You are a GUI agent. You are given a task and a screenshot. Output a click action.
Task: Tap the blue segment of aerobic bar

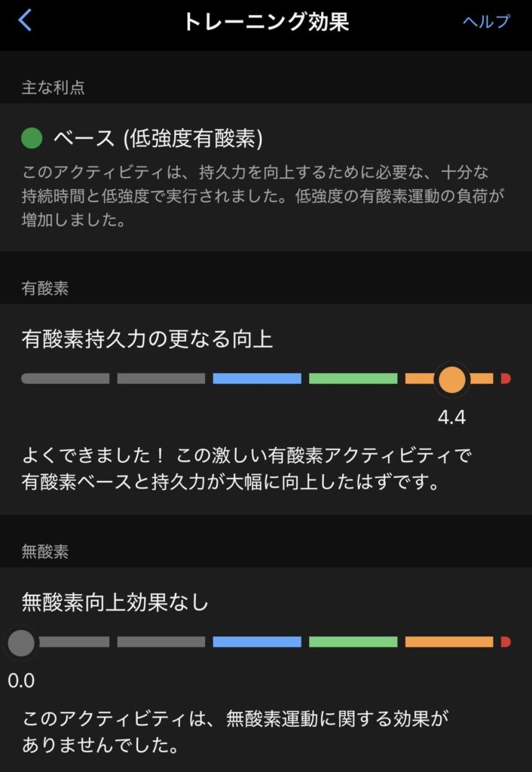(256, 378)
